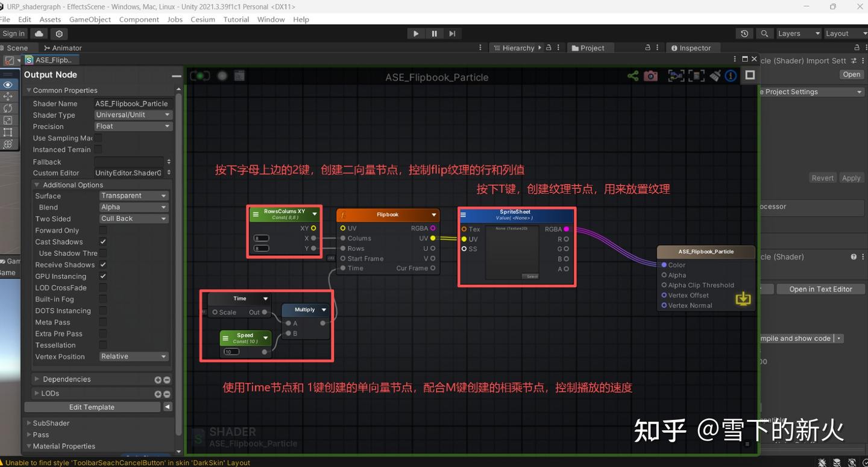Click the Edit Template button
Image resolution: width=868 pixels, height=467 pixels.
pos(91,407)
